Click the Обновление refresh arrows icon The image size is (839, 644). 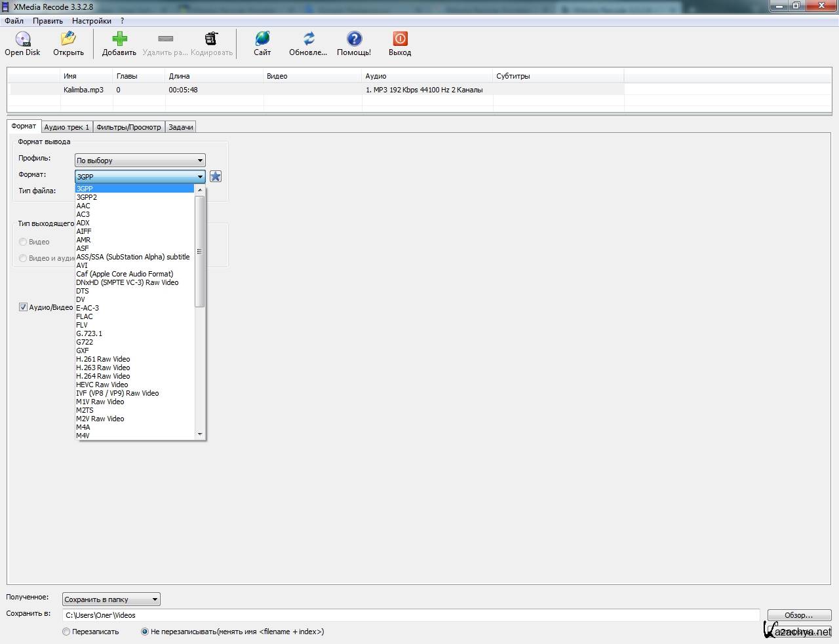click(308, 39)
